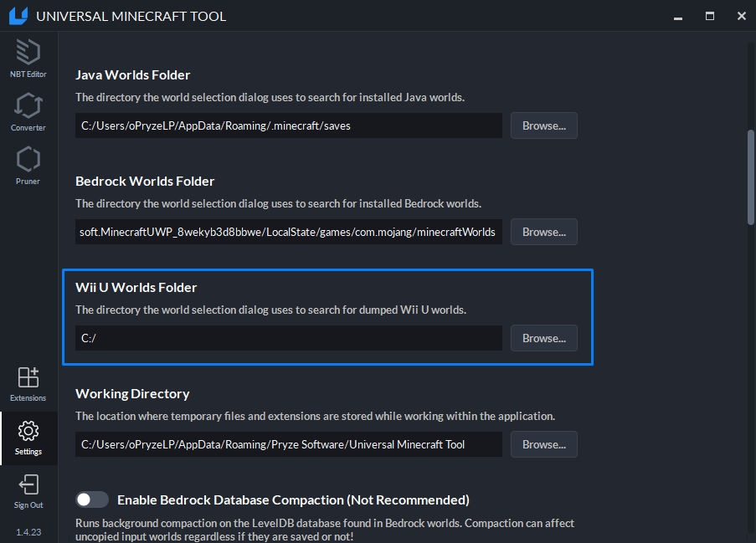The height and width of the screenshot is (543, 756).
Task: Click the LevelDB compaction warning text
Action: pos(325,530)
